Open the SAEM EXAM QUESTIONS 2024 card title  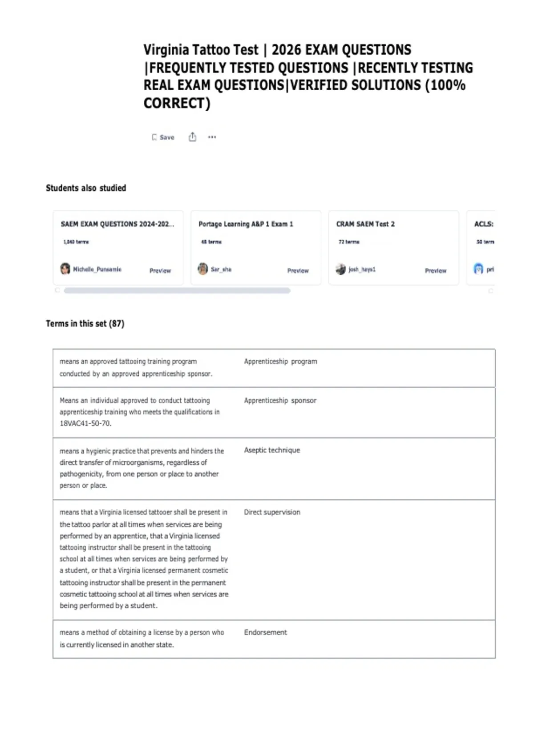coord(117,224)
